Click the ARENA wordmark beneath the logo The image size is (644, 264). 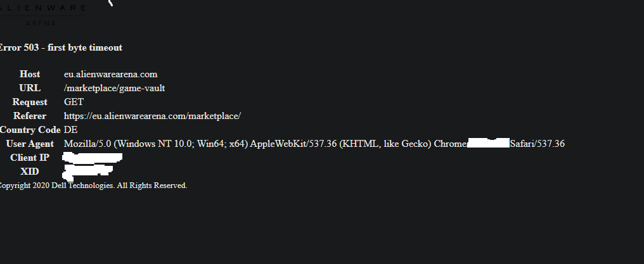point(41,23)
